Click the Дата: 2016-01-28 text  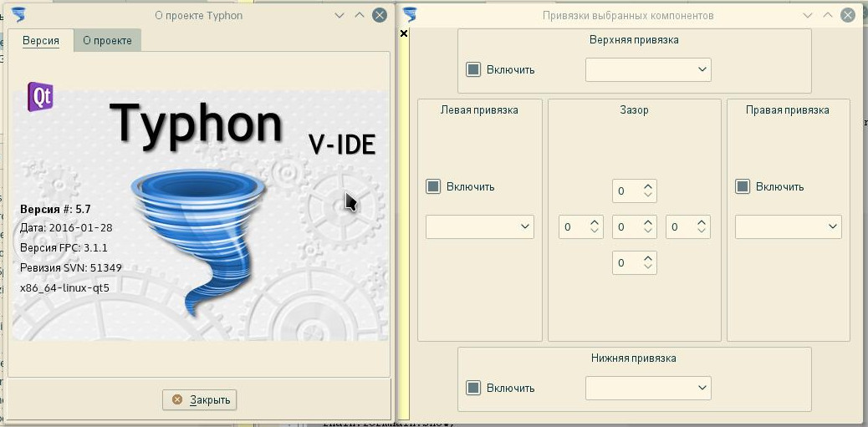(66, 227)
